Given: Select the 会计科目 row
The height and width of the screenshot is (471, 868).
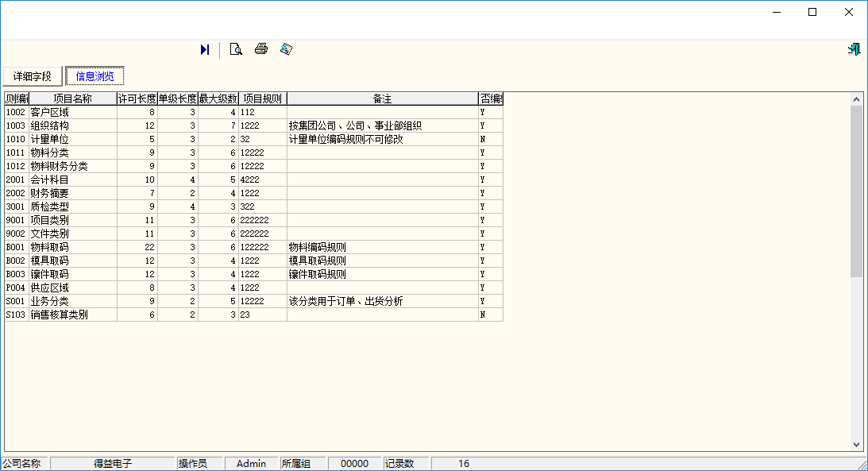Looking at the screenshot, I should pos(253,180).
